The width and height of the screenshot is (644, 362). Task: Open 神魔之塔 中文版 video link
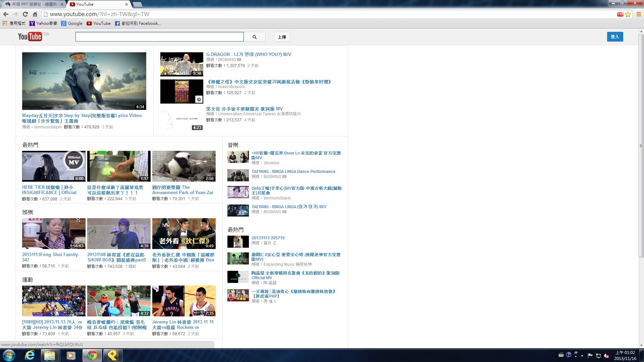(x=268, y=82)
